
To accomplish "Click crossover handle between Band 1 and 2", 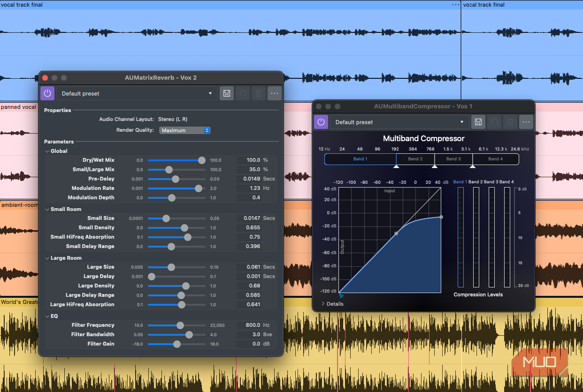I will click(x=396, y=166).
